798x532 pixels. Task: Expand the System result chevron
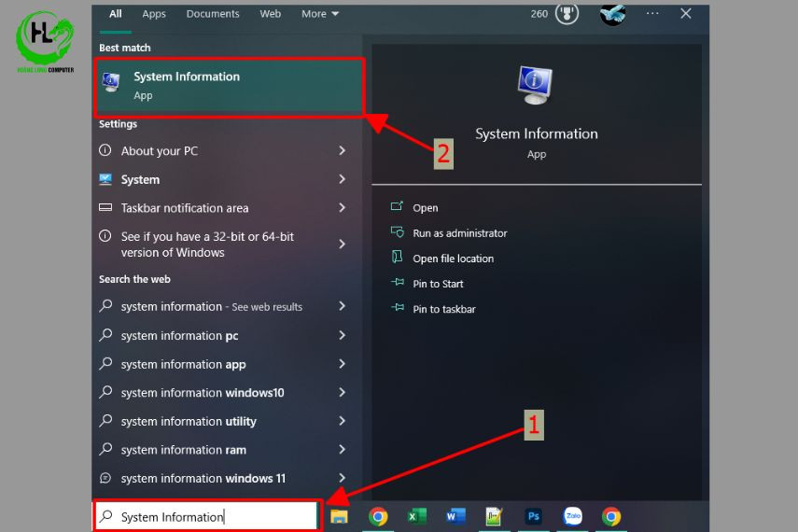coord(342,179)
